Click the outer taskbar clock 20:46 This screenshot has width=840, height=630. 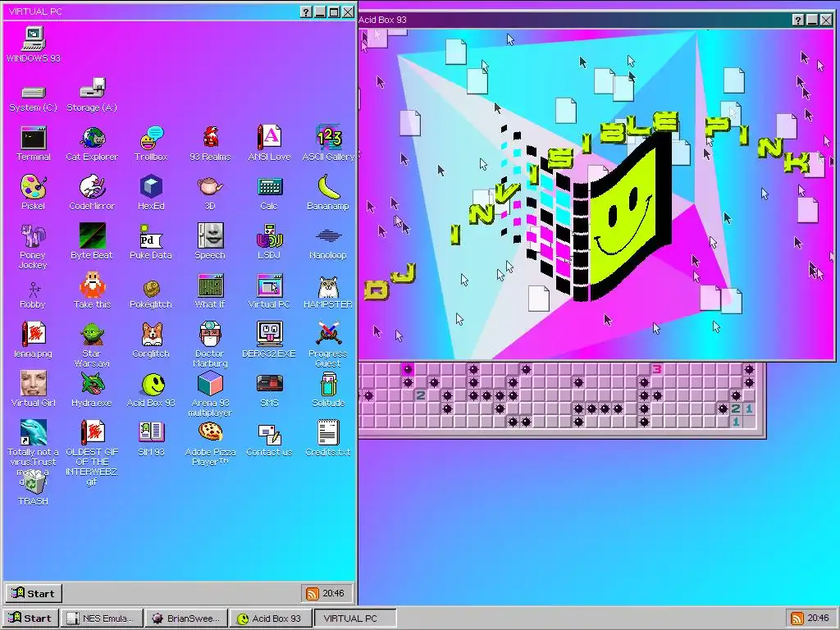tap(818, 618)
